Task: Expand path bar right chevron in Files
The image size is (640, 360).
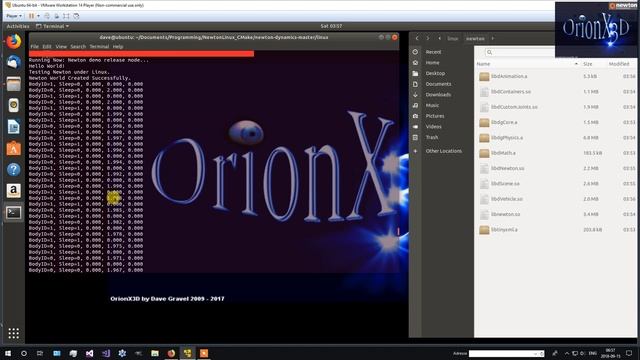Action: pyautogui.click(x=493, y=38)
